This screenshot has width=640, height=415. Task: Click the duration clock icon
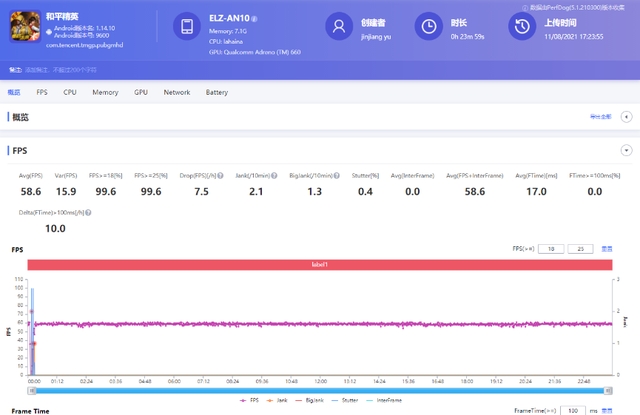429,27
